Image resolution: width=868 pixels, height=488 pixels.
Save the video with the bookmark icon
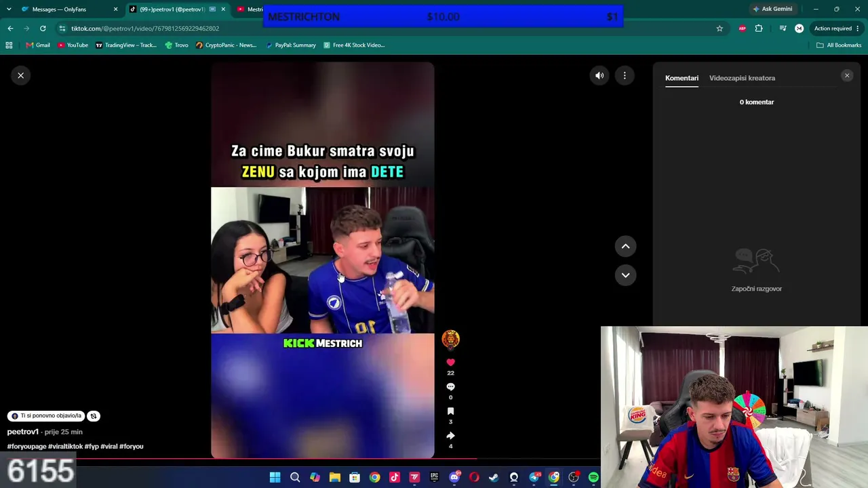coord(450,411)
